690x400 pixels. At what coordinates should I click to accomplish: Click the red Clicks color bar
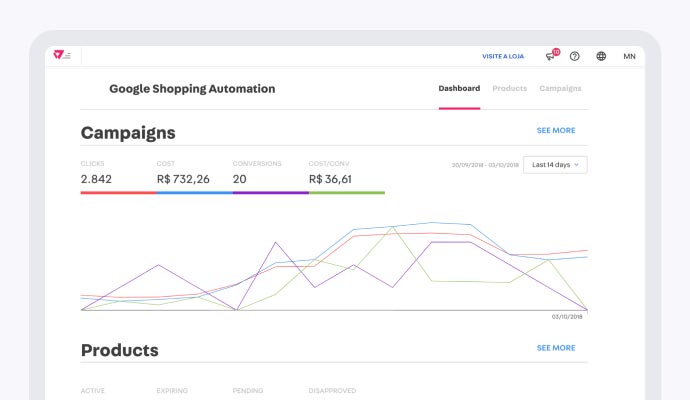coord(118,193)
